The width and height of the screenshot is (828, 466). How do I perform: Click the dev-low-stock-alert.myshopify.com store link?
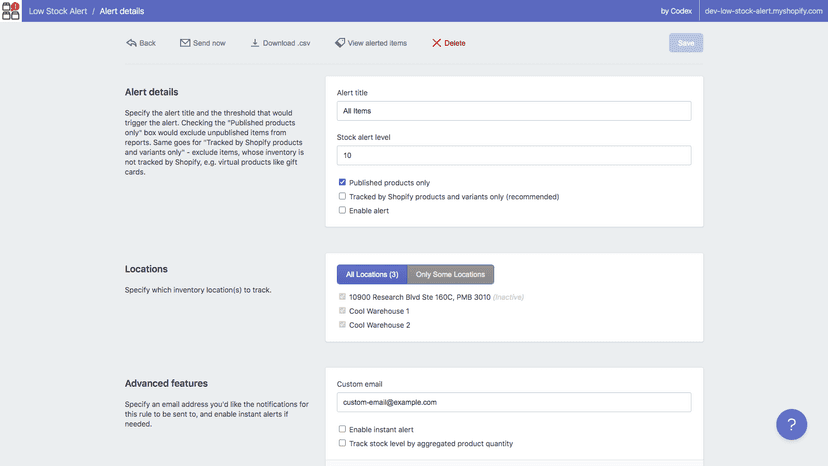click(x=764, y=11)
